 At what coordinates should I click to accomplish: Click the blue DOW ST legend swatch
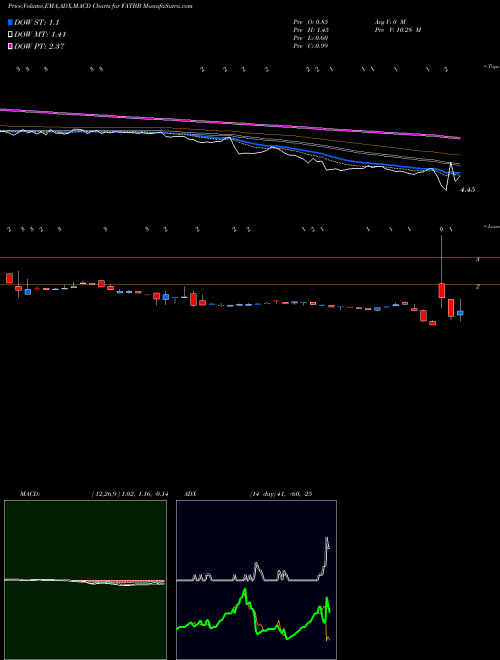point(11,22)
